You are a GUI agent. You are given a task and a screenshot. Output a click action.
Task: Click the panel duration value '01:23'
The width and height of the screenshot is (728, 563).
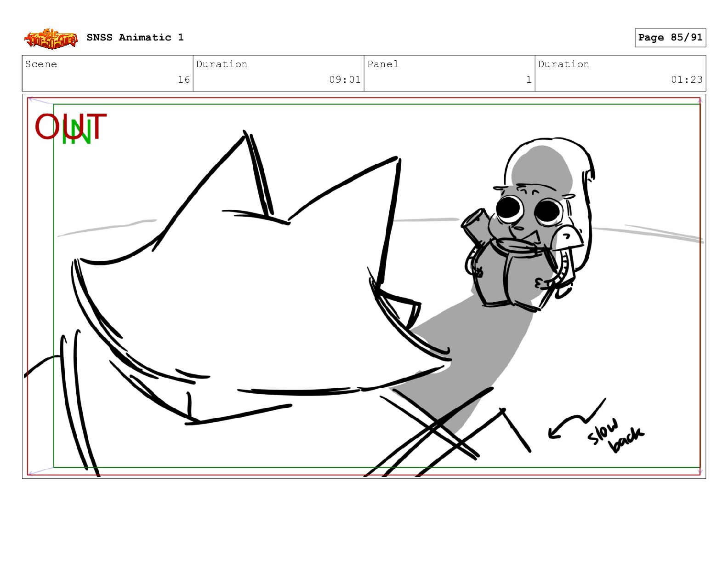[x=687, y=80]
